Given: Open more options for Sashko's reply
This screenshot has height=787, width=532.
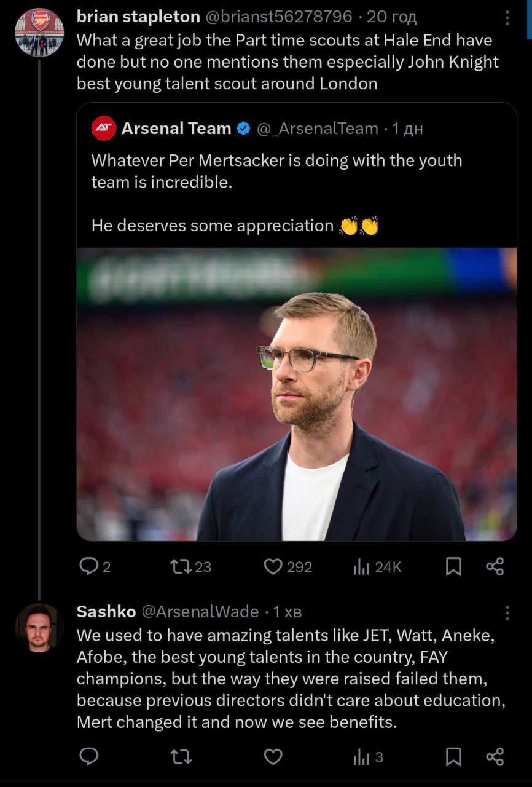Looking at the screenshot, I should [507, 612].
